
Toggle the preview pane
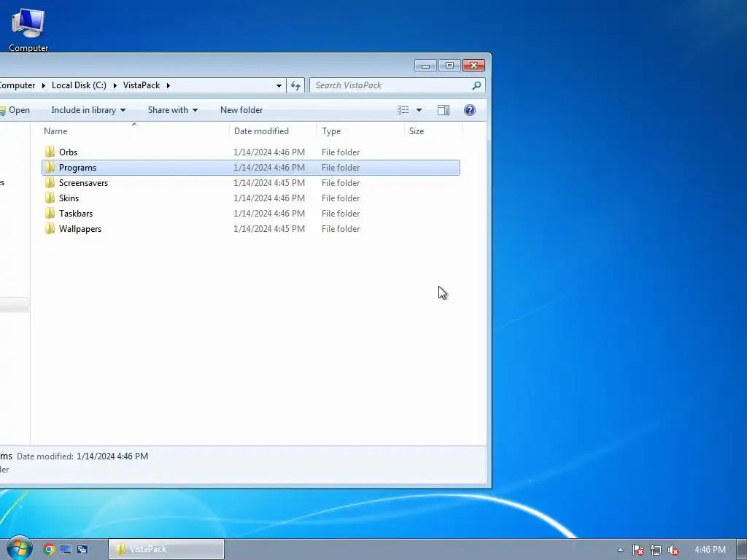point(444,110)
